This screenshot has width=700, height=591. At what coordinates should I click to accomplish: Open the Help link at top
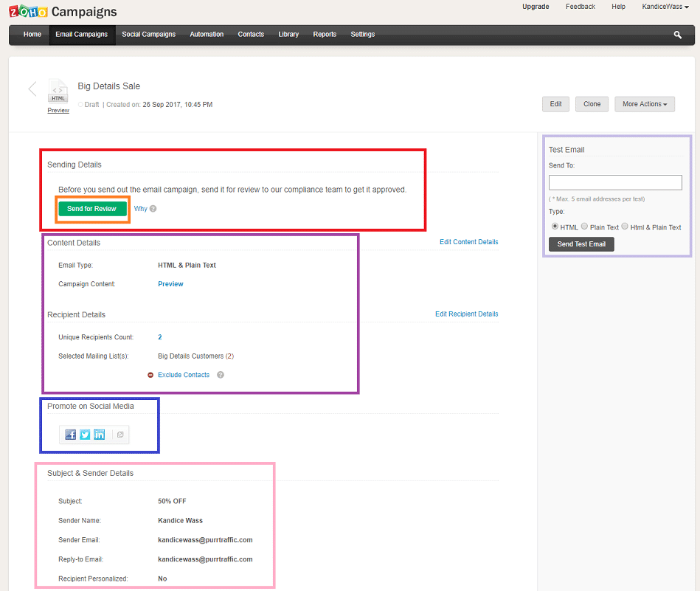618,7
